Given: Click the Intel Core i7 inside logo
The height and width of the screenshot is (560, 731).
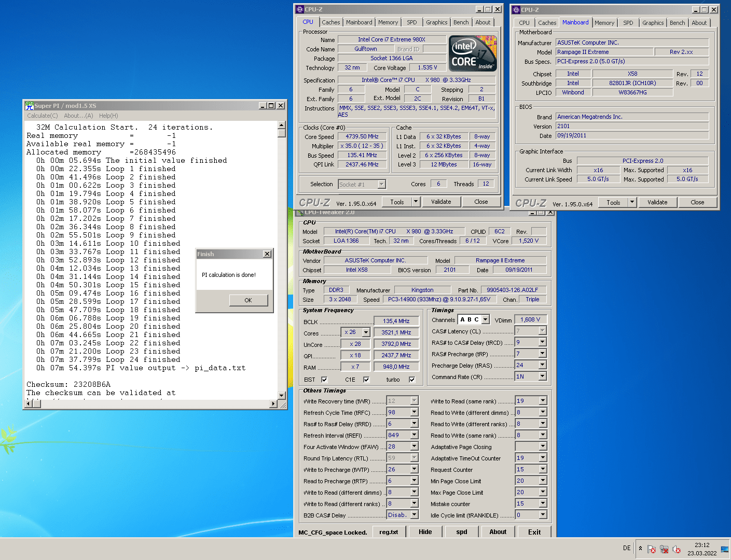Looking at the screenshot, I should click(x=473, y=53).
